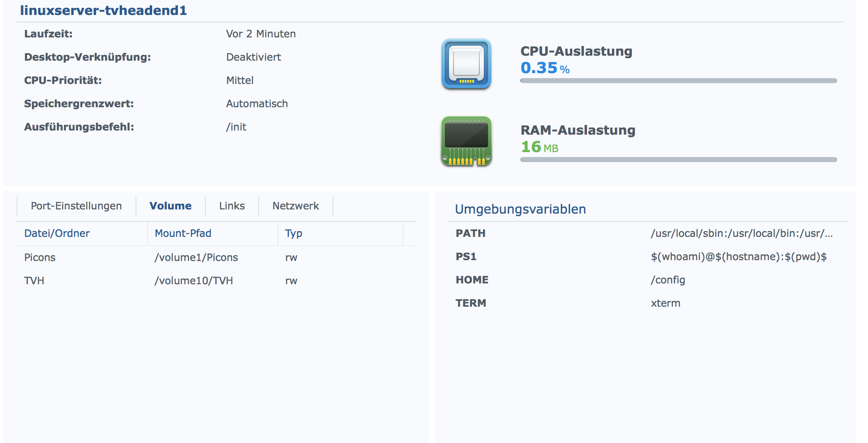Click the HOME variable value /config

[668, 280]
